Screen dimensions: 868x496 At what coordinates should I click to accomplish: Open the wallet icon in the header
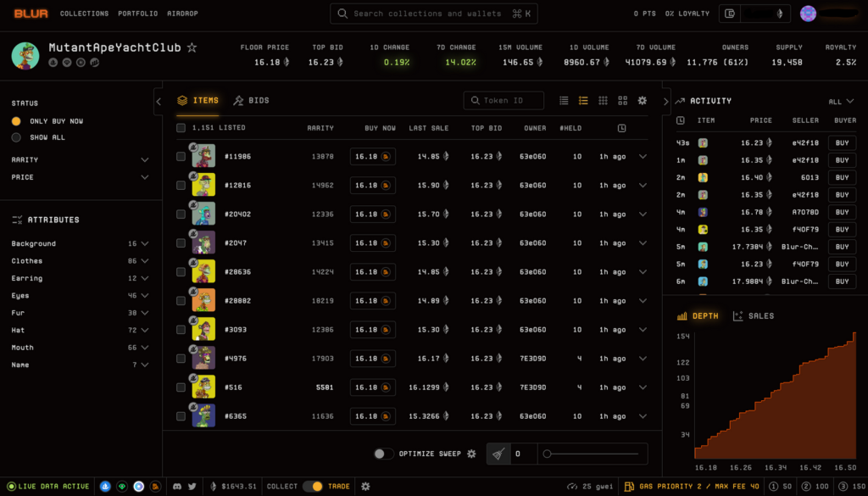pyautogui.click(x=730, y=14)
